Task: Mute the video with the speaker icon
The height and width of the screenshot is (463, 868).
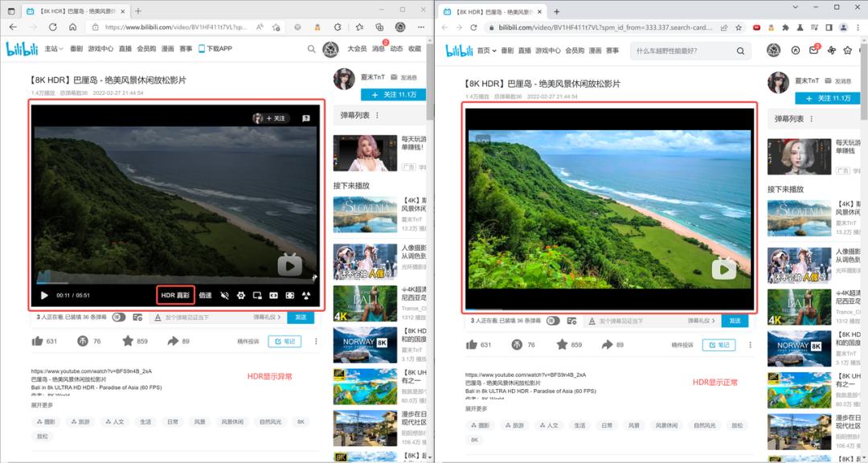Action: pyautogui.click(x=225, y=294)
